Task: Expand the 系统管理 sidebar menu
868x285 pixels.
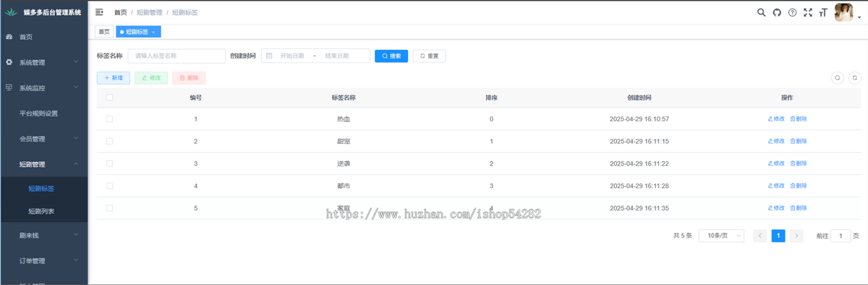Action: (x=43, y=62)
